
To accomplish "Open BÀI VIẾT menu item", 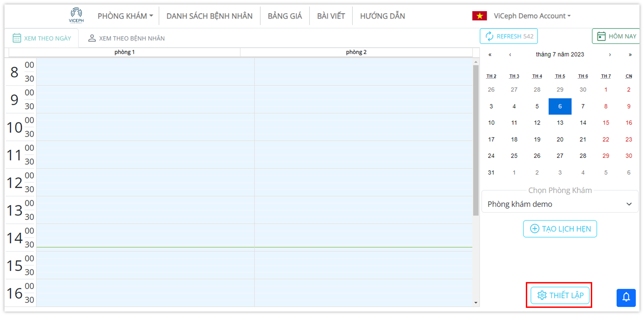I will tap(331, 16).
